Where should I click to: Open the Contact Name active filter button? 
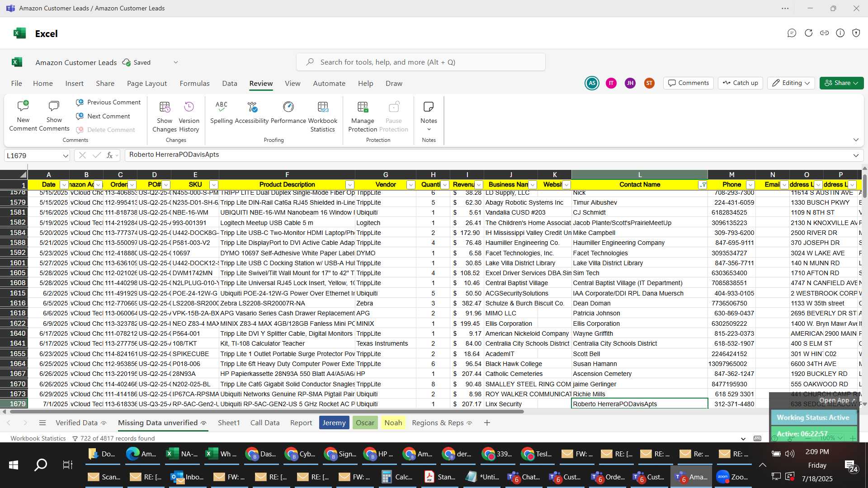point(703,185)
